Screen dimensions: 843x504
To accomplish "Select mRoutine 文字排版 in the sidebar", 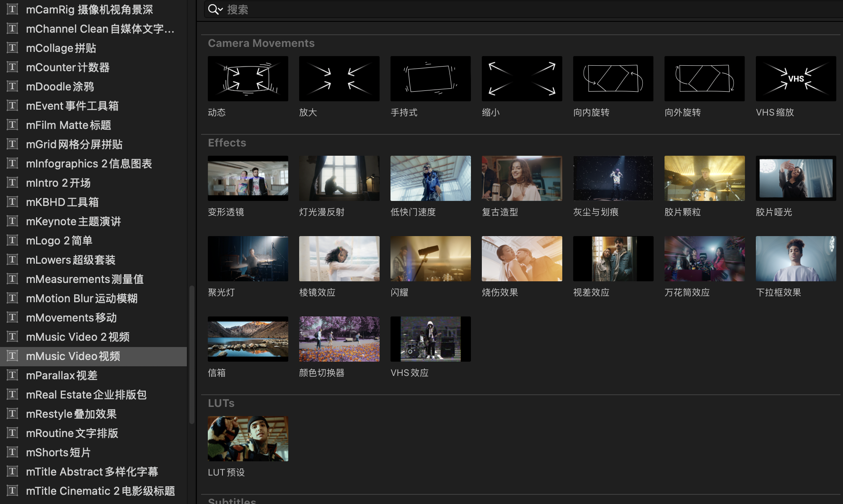I will [93, 433].
